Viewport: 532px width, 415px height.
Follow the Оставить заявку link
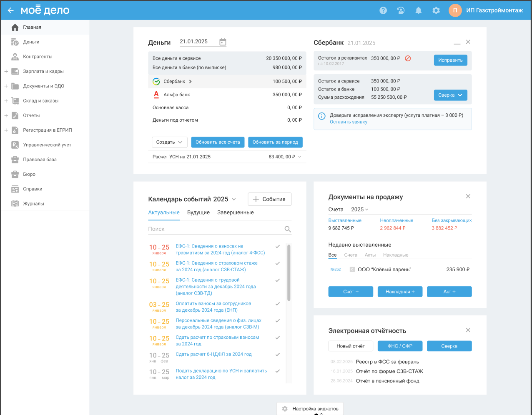(349, 122)
